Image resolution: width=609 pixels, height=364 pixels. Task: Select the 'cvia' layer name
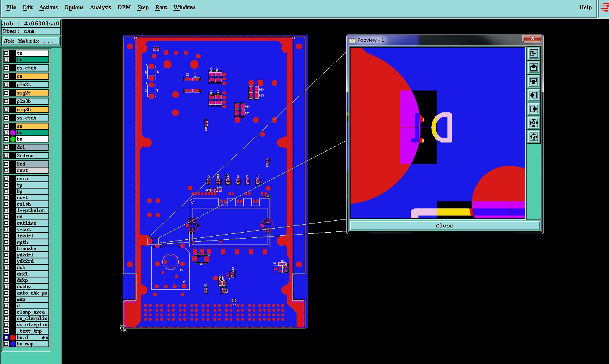[x=32, y=179]
